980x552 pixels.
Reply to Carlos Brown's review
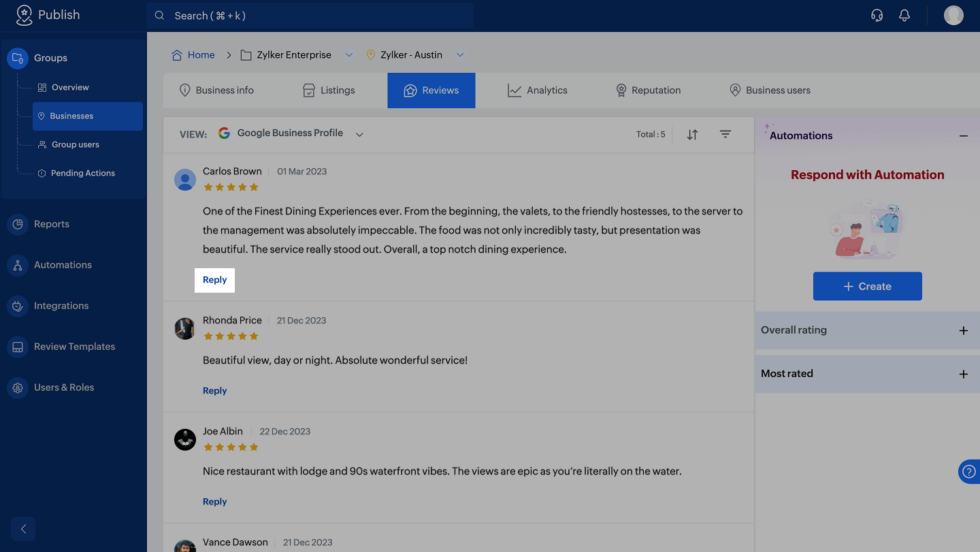tap(214, 280)
